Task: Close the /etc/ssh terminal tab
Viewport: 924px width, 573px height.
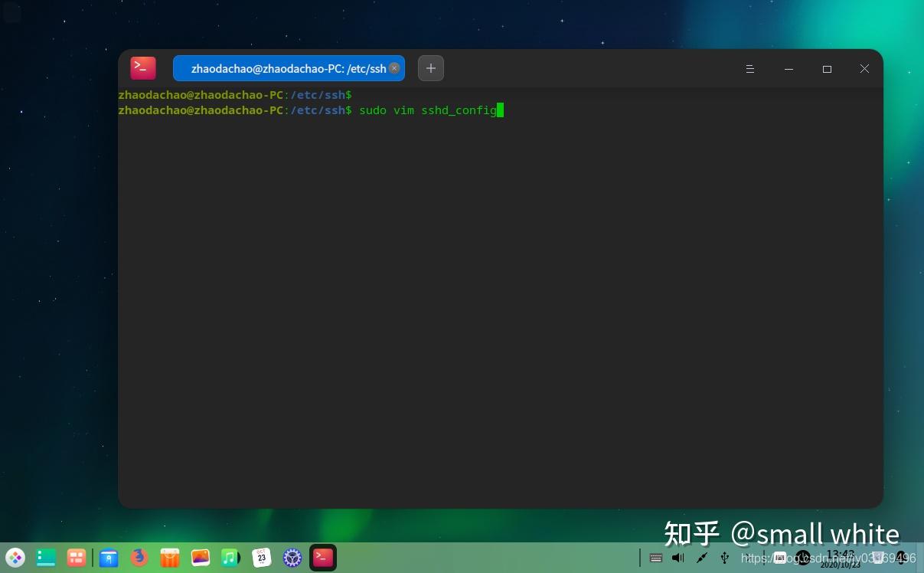Action: tap(394, 68)
